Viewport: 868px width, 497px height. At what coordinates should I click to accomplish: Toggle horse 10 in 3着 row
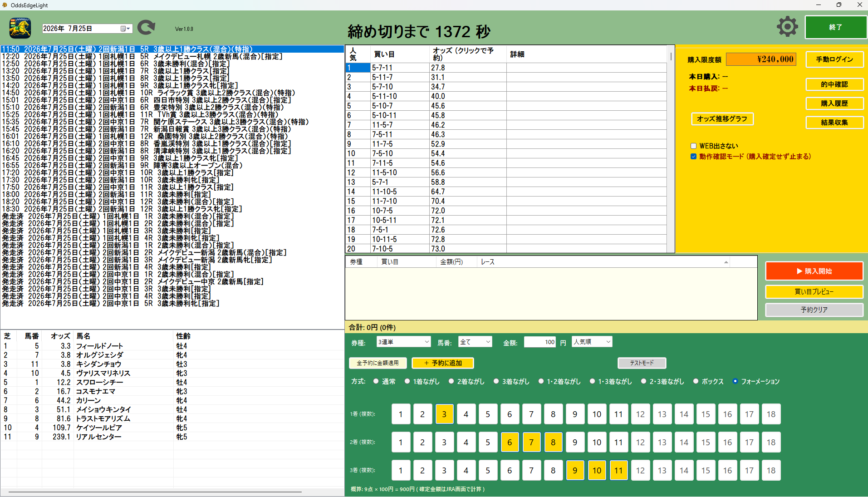597,470
